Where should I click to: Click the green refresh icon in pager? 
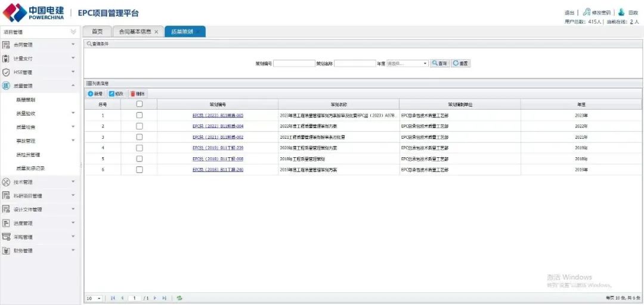point(179,298)
